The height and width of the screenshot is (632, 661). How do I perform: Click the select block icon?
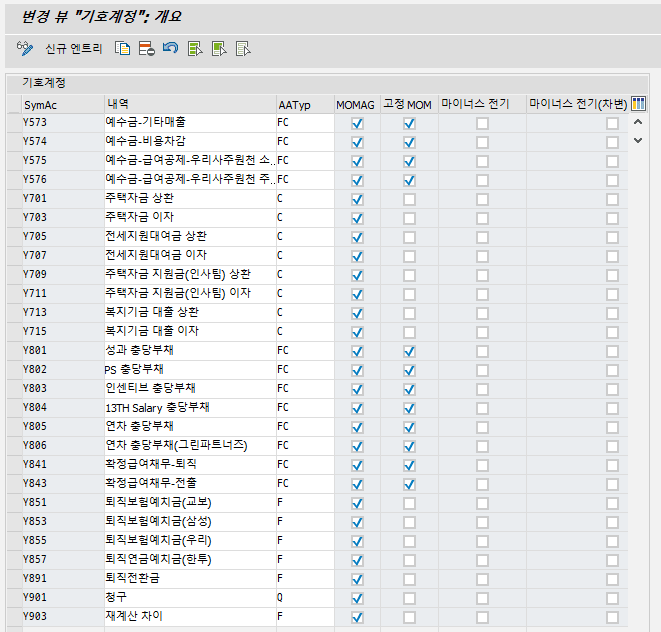point(219,48)
